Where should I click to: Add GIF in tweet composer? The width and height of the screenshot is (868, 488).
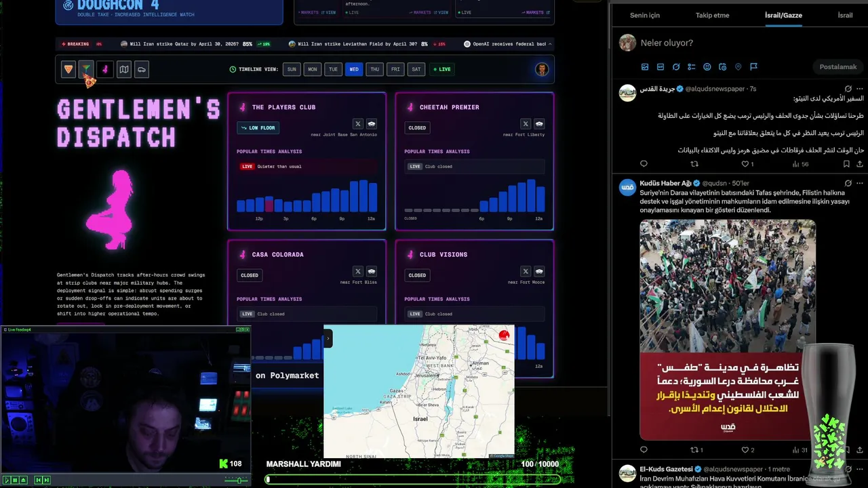(660, 67)
